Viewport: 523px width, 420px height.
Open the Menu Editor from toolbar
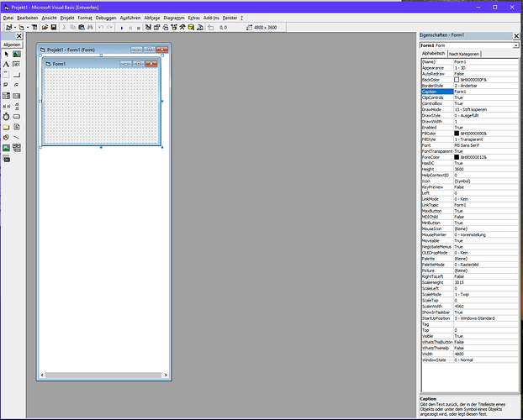coord(34,28)
